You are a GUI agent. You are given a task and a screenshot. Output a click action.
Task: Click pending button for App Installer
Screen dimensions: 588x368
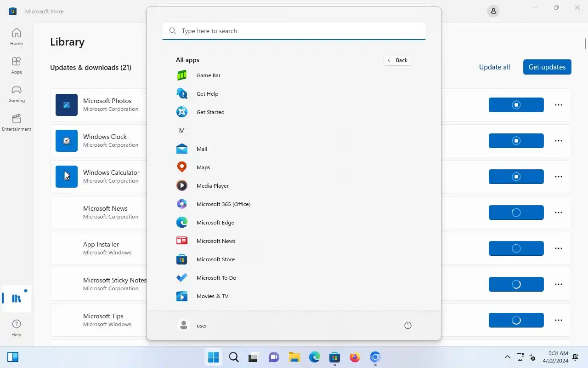point(516,248)
